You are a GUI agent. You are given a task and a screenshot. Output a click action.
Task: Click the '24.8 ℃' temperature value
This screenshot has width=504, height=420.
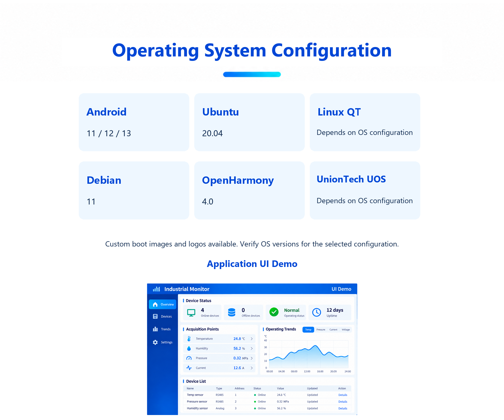click(239, 339)
